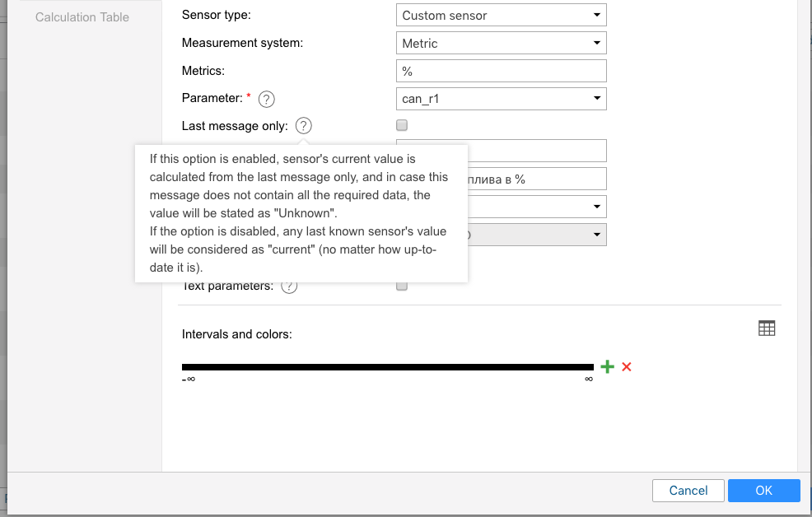Add an interval with green plus icon
The height and width of the screenshot is (517, 812).
pyautogui.click(x=607, y=366)
